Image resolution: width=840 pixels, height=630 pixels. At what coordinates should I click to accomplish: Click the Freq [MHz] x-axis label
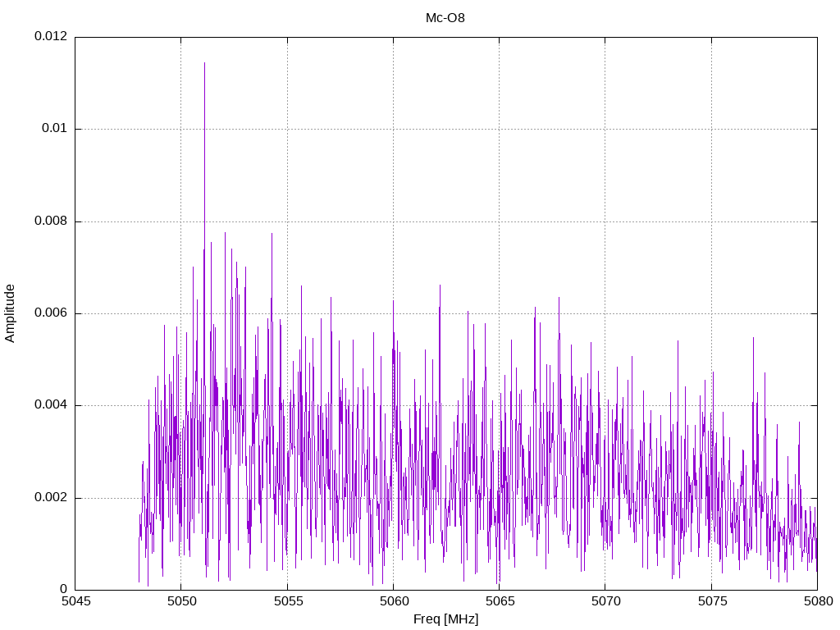click(445, 619)
